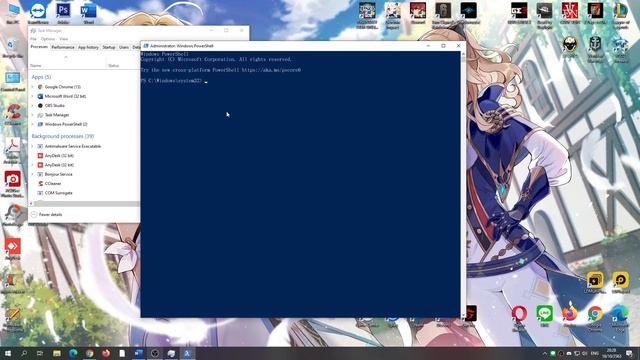Open the Control Panel desktop icon
The height and width of the screenshot is (360, 640).
(x=12, y=81)
